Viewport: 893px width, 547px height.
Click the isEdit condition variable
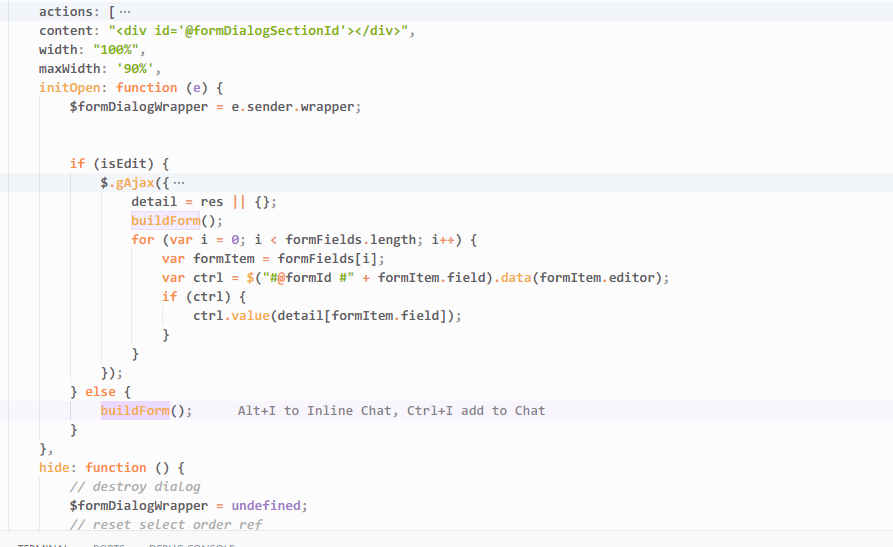tap(128, 163)
